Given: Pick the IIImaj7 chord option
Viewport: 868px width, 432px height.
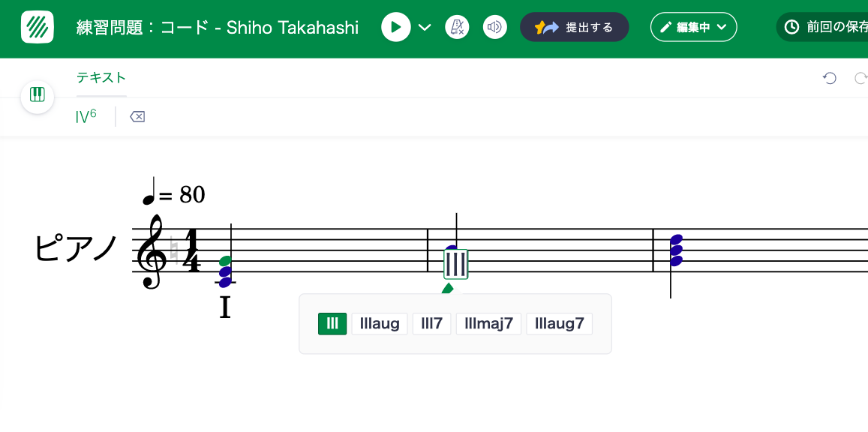Looking at the screenshot, I should pos(488,324).
